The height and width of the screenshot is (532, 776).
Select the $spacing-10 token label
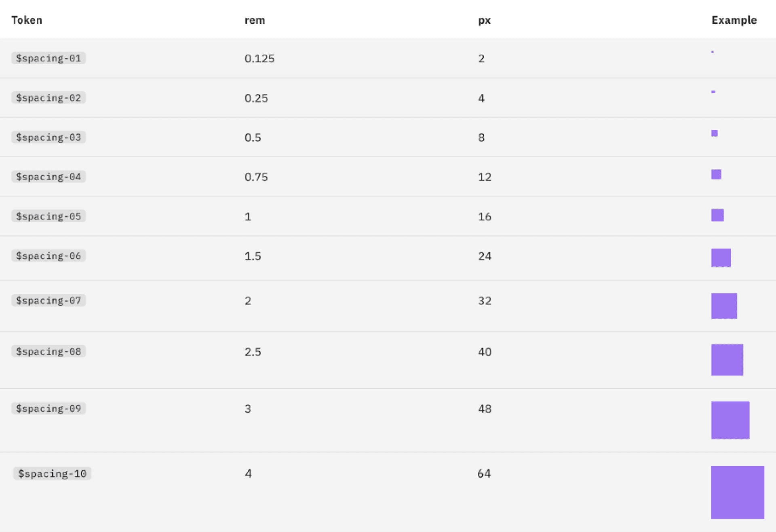52,473
